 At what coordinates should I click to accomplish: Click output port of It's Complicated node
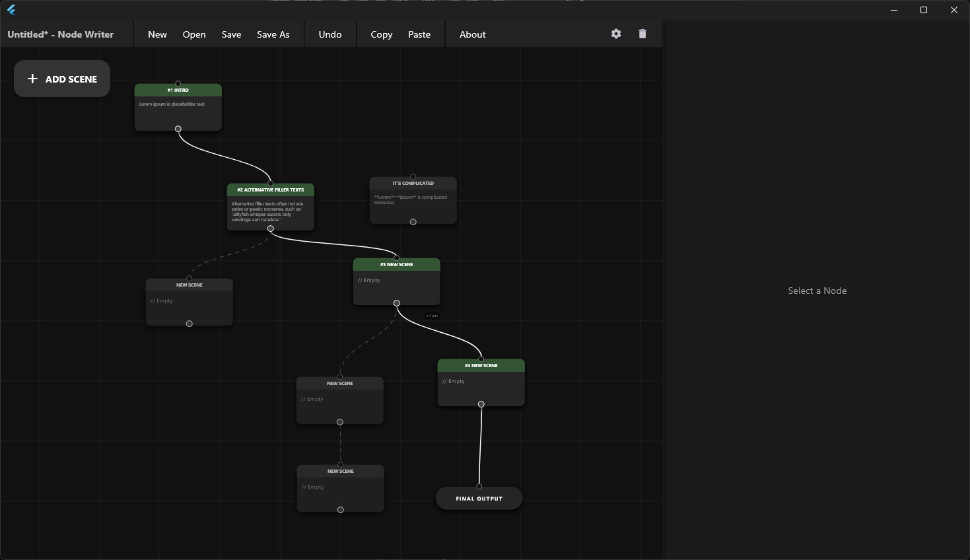click(x=413, y=222)
